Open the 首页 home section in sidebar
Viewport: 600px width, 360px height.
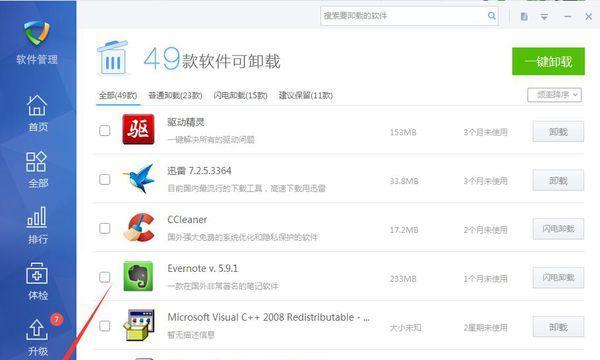point(37,113)
